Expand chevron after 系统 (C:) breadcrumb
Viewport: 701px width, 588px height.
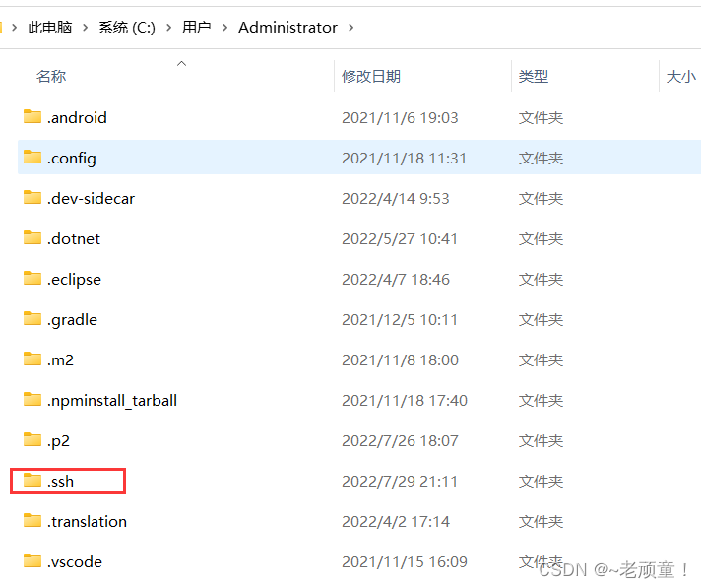coord(168,28)
